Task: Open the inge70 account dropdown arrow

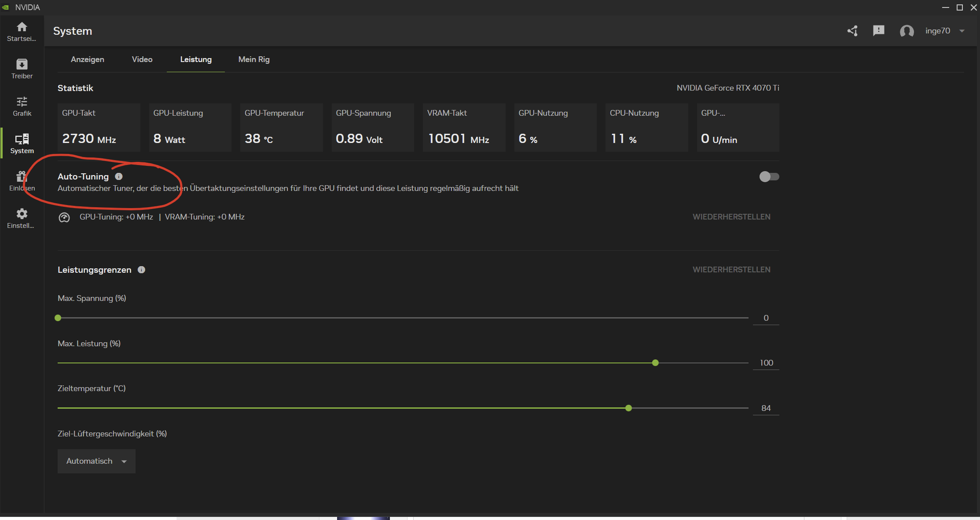Action: tap(962, 31)
